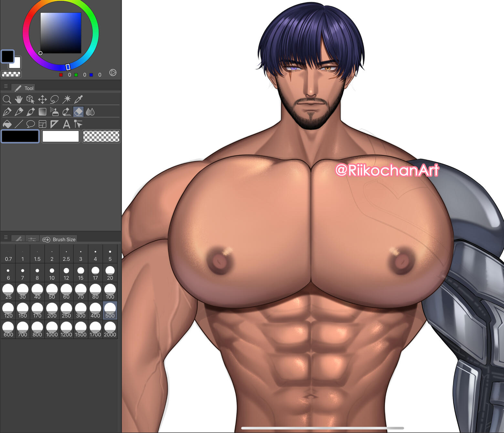Select the Balloon speech bubble tool
Viewport: 504px width, 433px height.
pyautogui.click(x=31, y=124)
